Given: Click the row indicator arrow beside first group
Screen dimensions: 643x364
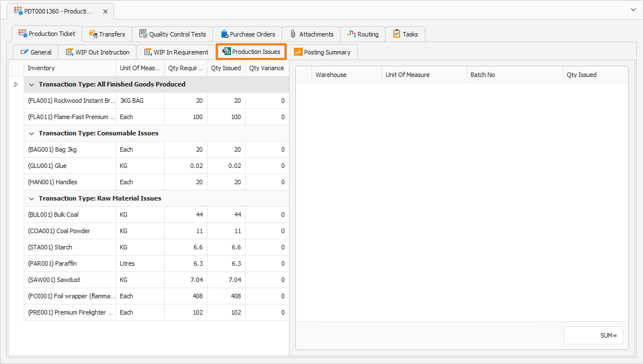Looking at the screenshot, I should coord(16,84).
